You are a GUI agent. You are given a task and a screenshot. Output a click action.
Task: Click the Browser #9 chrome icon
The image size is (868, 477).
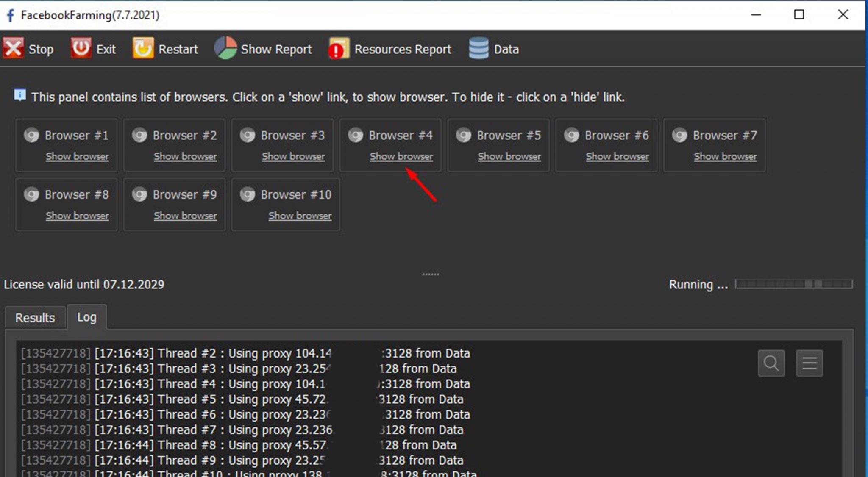[139, 194]
